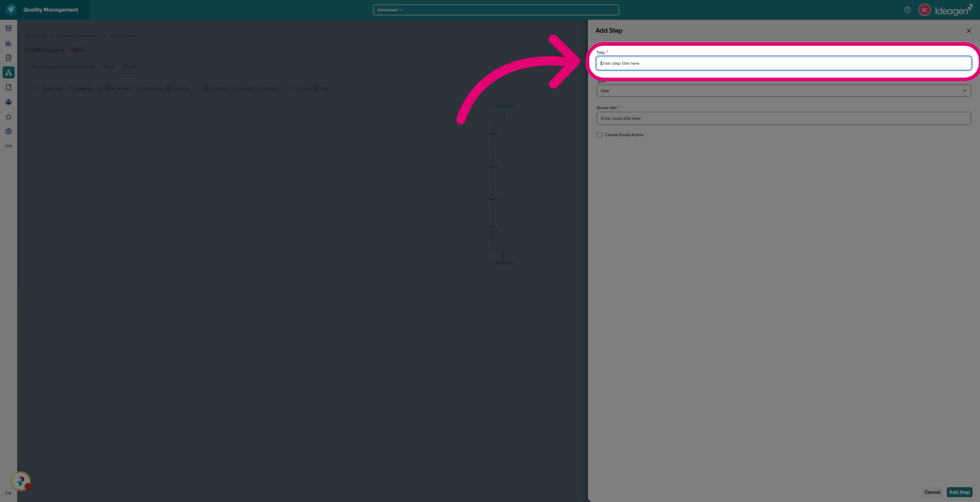This screenshot has width=980, height=502.
Task: Expand the Step 3 node chevron
Action: 510,232
